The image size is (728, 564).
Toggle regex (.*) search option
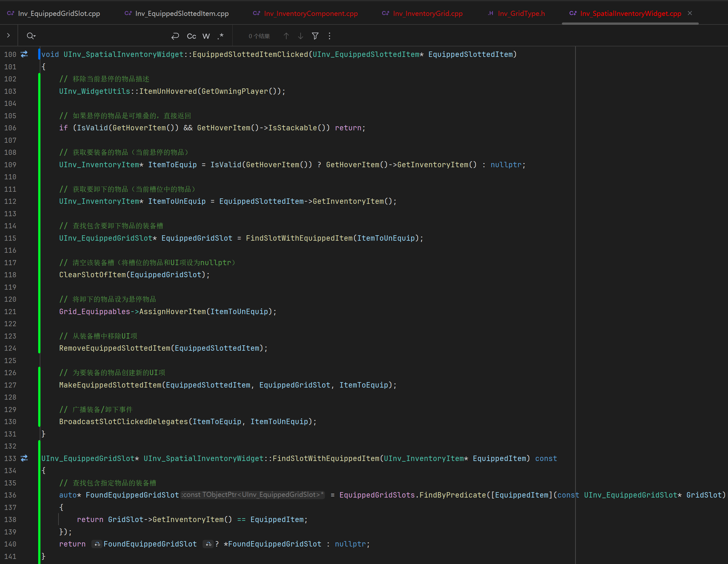(220, 36)
